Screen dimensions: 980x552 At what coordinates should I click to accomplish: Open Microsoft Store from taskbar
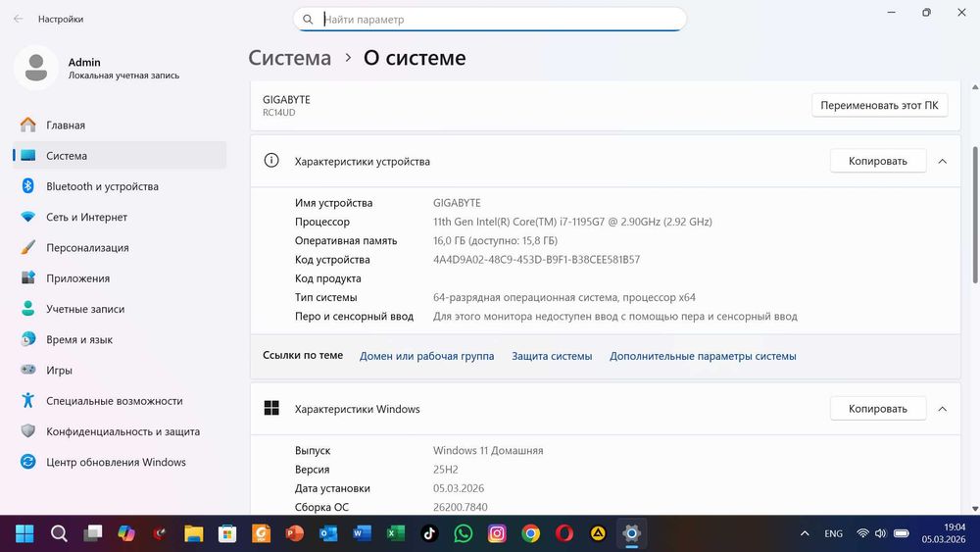click(x=227, y=533)
